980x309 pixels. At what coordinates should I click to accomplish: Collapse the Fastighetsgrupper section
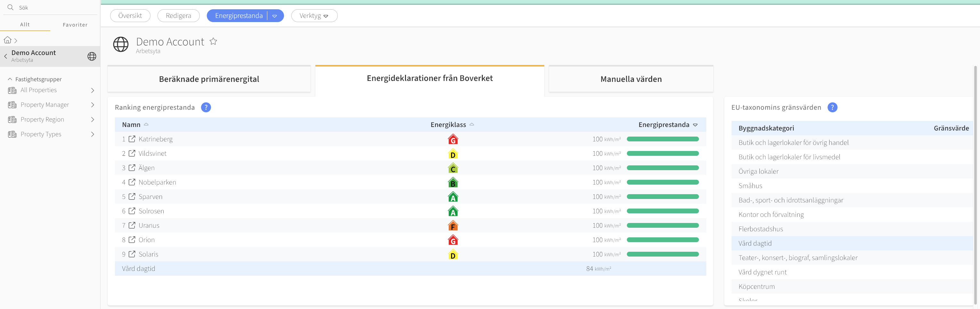coord(10,79)
